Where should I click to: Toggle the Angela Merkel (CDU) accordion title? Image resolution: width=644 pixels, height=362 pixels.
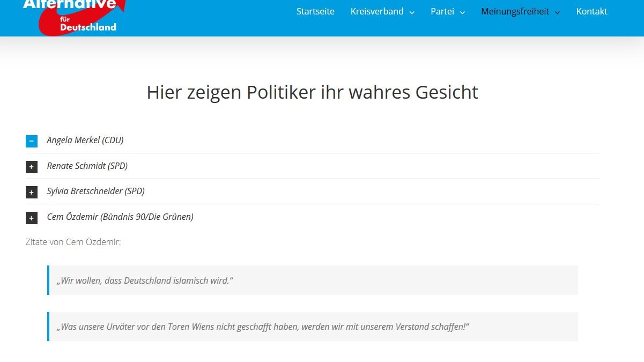click(85, 140)
